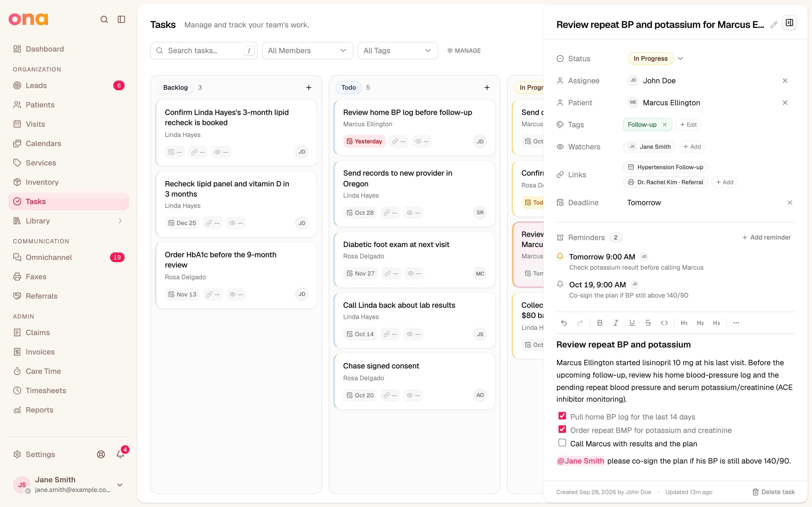812x507 pixels.
Task: Undo the last editor change
Action: point(564,323)
